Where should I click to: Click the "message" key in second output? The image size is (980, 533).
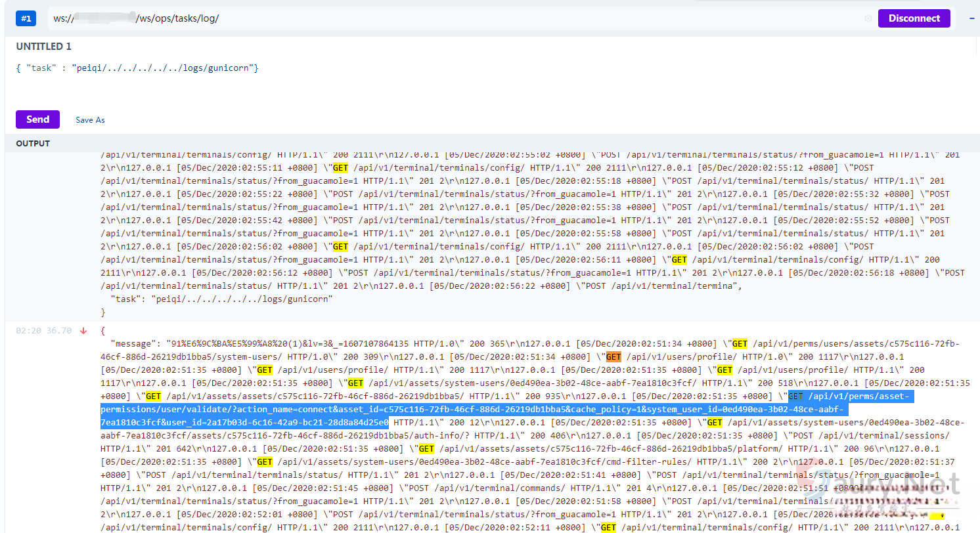[134, 343]
